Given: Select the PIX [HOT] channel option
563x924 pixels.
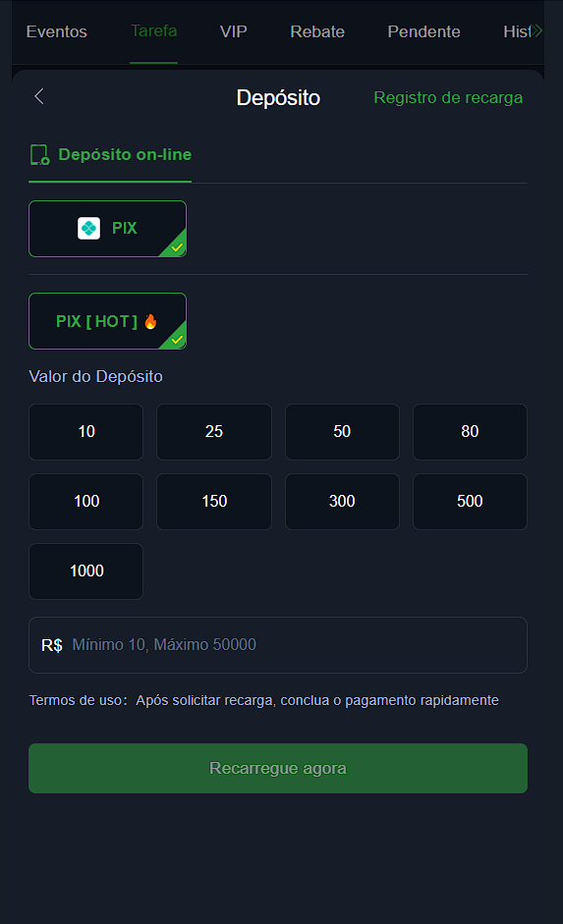Looking at the screenshot, I should coord(107,321).
